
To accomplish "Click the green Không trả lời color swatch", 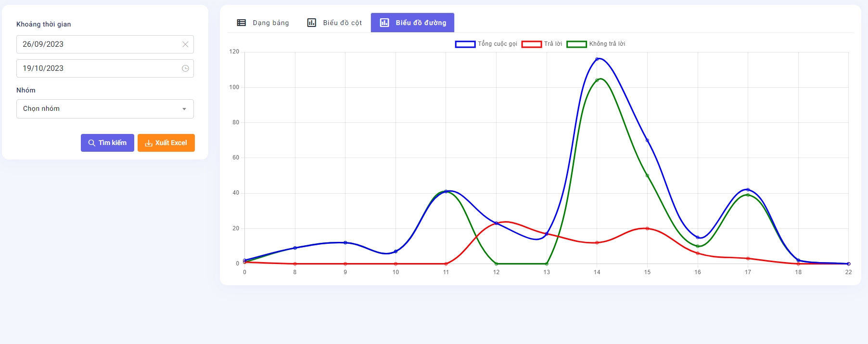I will 576,44.
